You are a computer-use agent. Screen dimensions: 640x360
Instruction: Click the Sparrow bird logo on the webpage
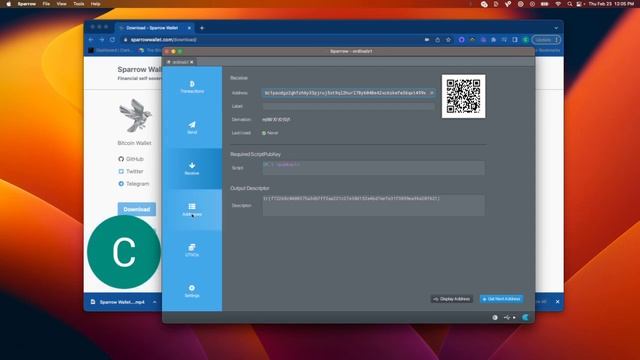(135, 116)
